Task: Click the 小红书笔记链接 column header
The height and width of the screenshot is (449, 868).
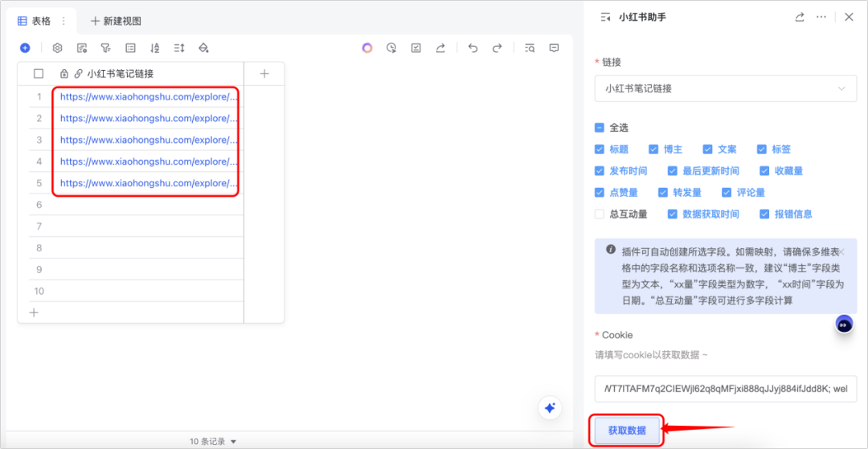Action: 149,74
